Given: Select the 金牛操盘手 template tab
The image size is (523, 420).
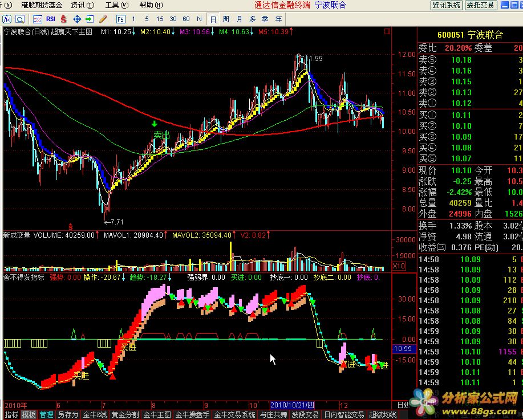Looking at the screenshot, I should click(193, 415).
